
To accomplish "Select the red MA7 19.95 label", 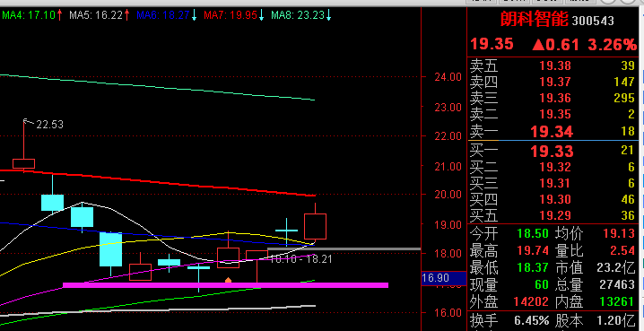I will click(234, 15).
